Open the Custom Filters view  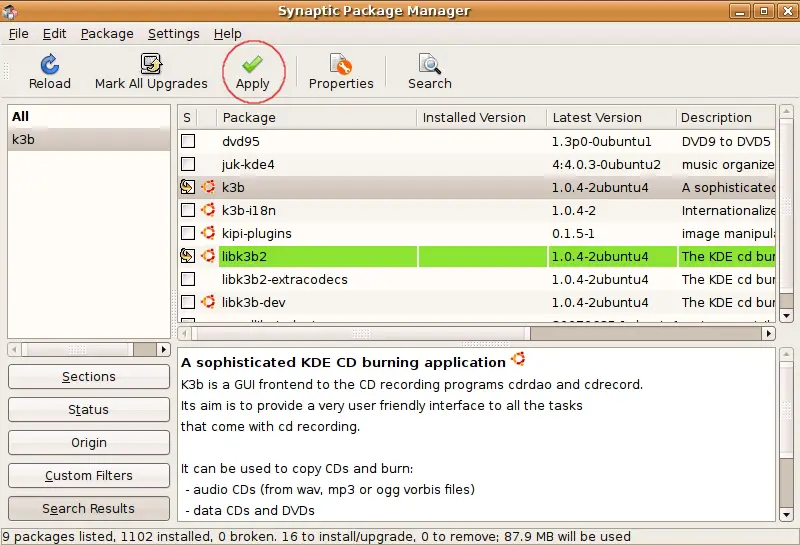89,476
